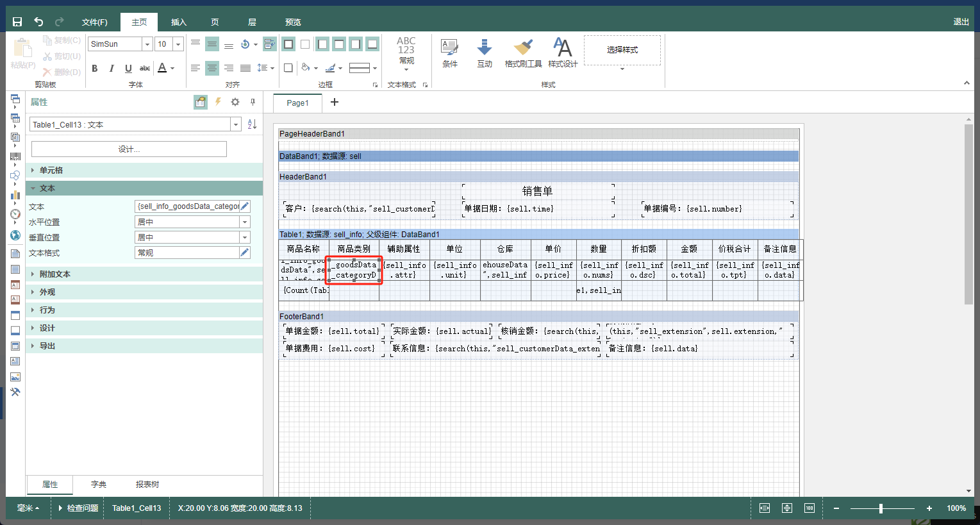Toggle the drop shadow option
The width and height of the screenshot is (980, 525).
[288, 68]
